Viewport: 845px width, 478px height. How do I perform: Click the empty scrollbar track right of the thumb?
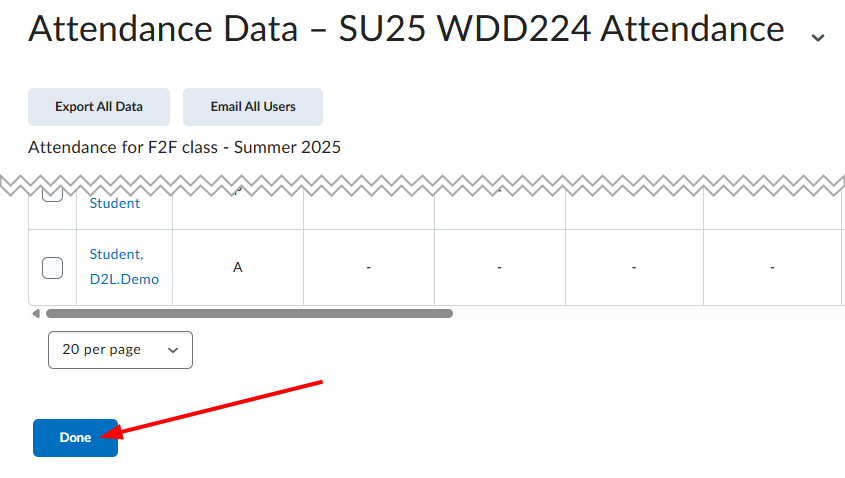(x=647, y=314)
